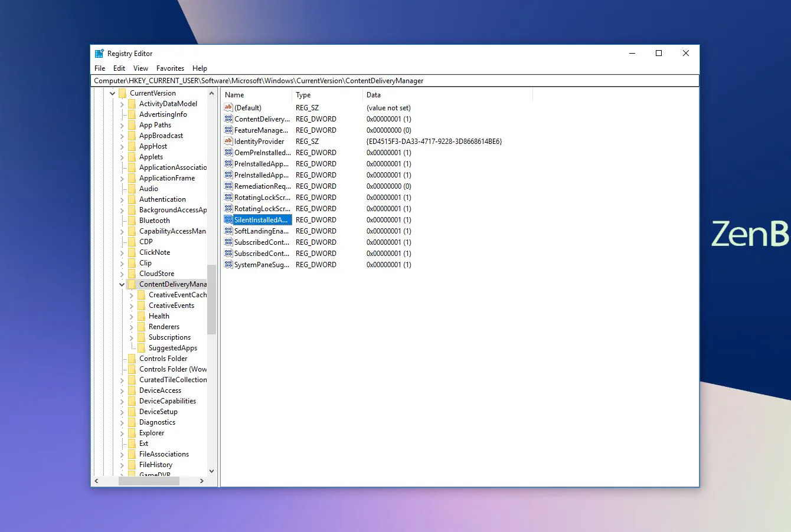Click the CloudStore folder icon
The height and width of the screenshot is (532, 791).
132,274
